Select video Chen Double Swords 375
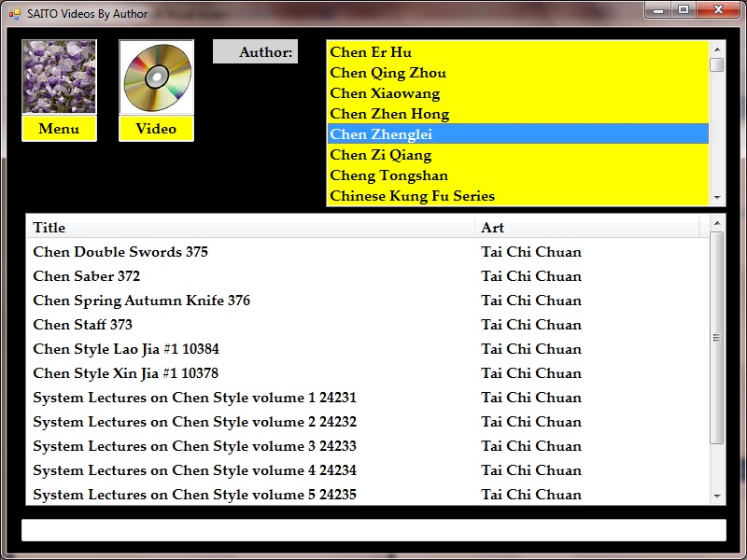 point(368,251)
